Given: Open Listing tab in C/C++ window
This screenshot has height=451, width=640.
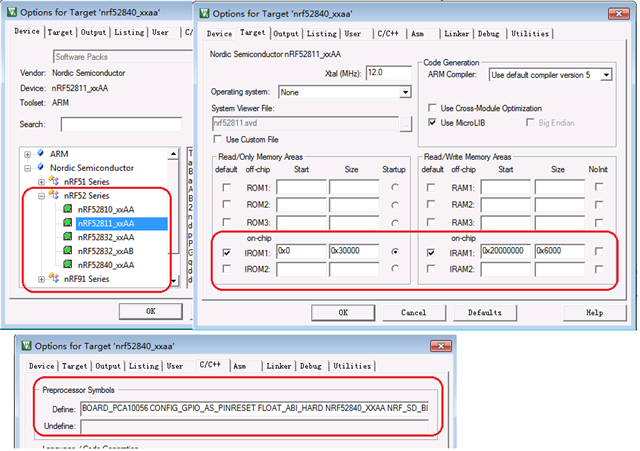Looking at the screenshot, I should coord(144,366).
